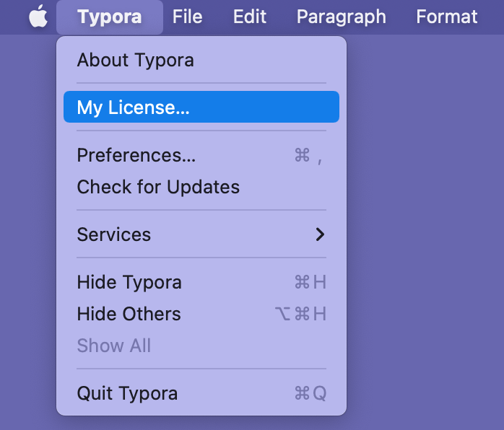The height and width of the screenshot is (430, 504).
Task: Select About Typora
Action: (x=135, y=60)
